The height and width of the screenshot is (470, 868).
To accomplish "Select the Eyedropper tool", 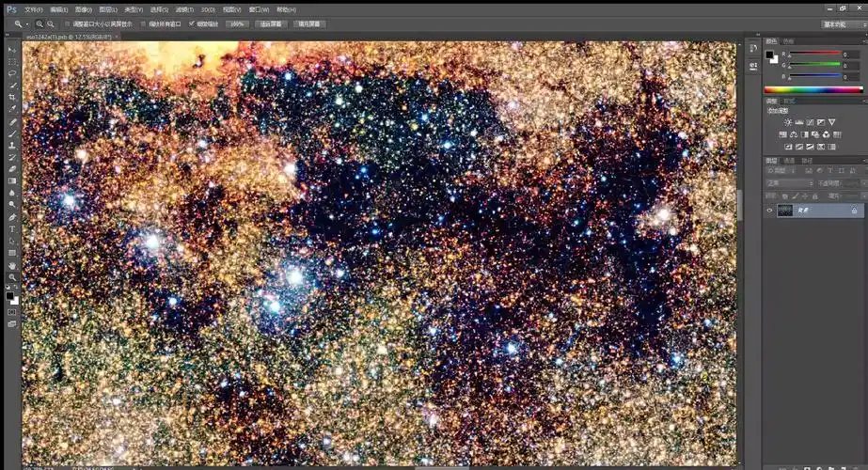I will [x=12, y=109].
